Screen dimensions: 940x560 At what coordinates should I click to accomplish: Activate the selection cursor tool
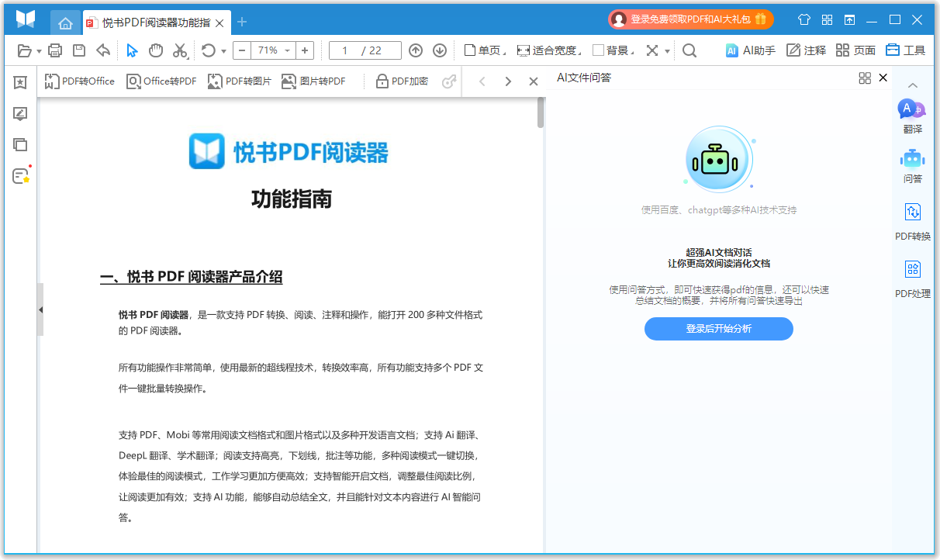click(132, 50)
